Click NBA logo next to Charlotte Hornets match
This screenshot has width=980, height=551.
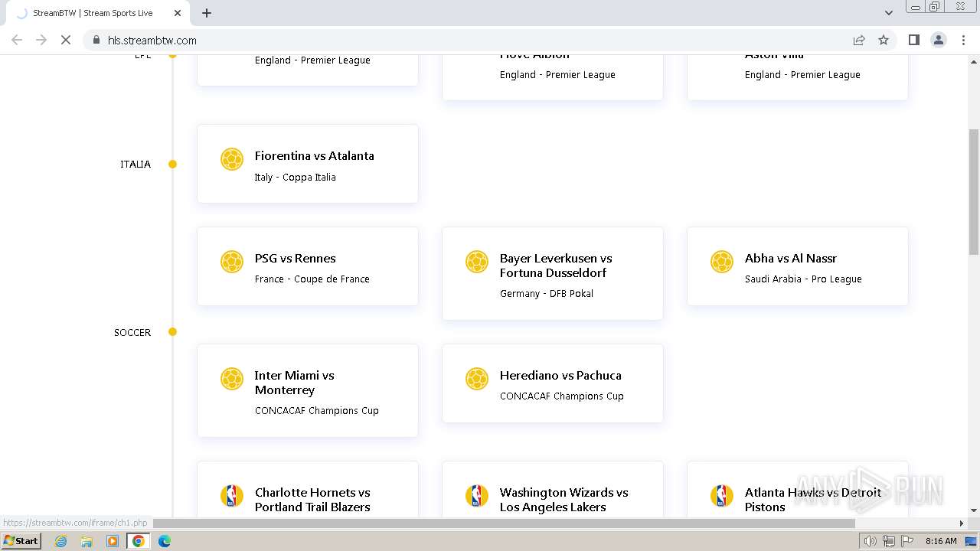click(232, 496)
